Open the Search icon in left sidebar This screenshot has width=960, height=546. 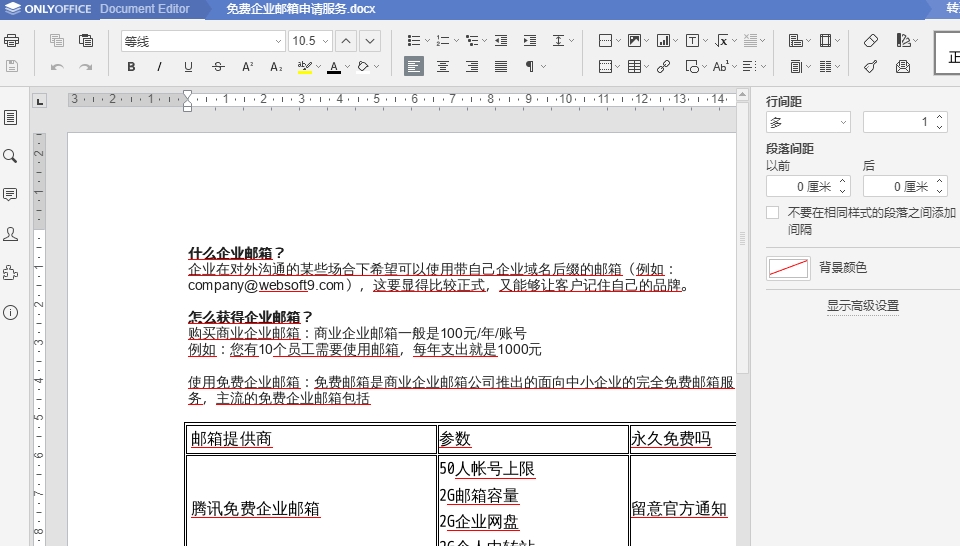click(11, 156)
